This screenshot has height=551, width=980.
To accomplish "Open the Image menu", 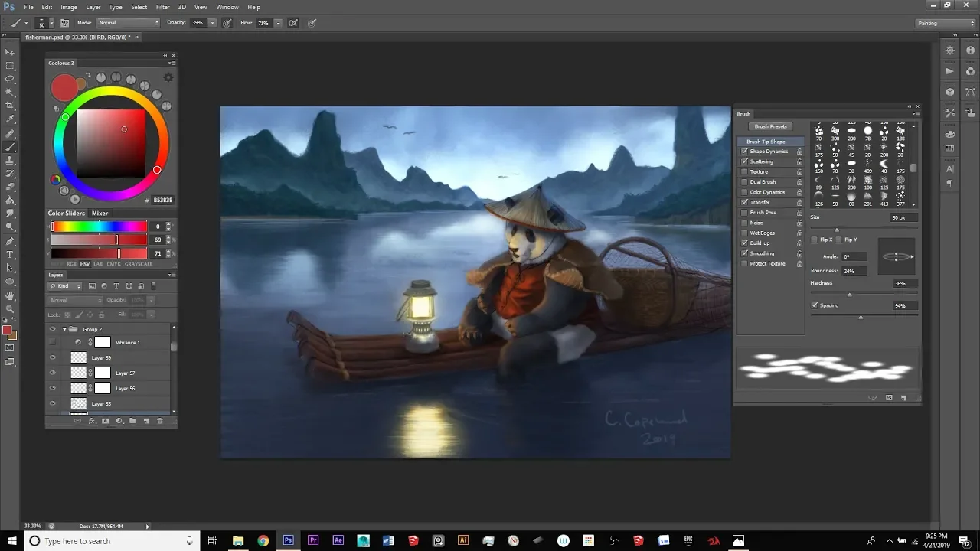I will [x=69, y=7].
